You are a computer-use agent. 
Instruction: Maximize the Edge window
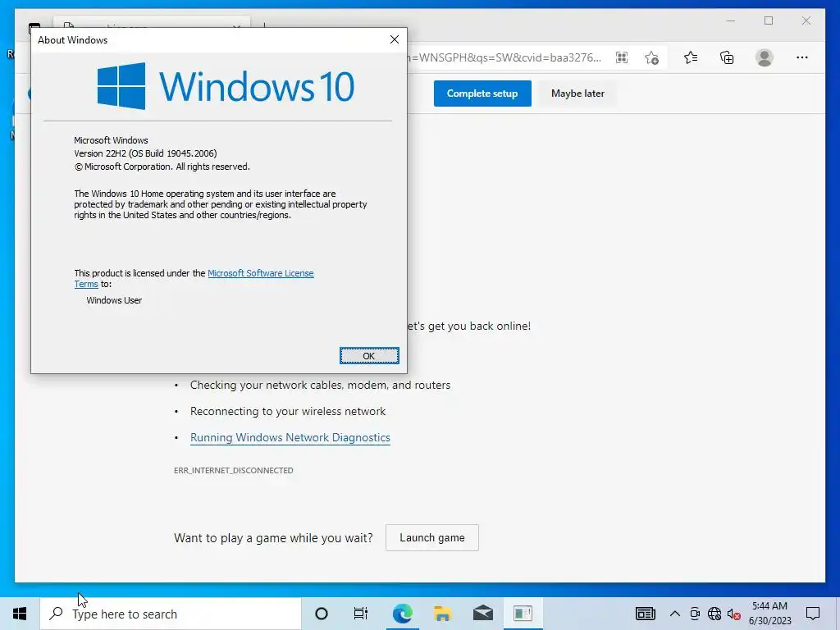[x=768, y=21]
